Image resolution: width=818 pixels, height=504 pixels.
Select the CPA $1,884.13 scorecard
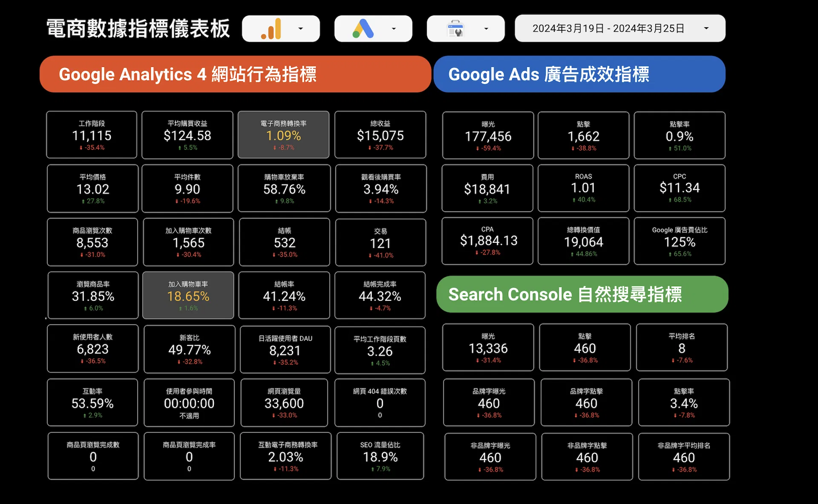tap(487, 241)
